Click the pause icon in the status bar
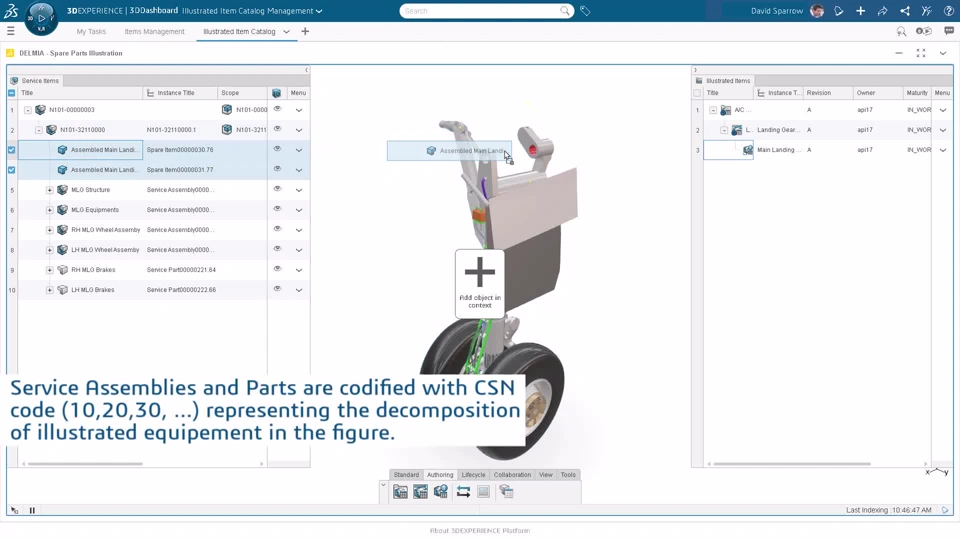The image size is (960, 540). 32,510
